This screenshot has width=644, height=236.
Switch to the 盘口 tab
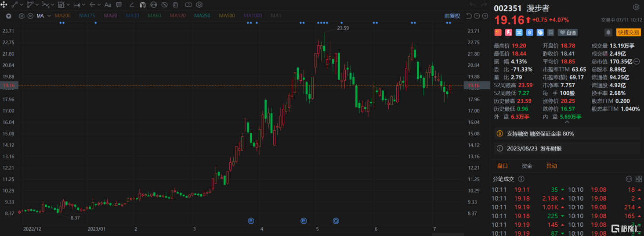tap(502, 166)
